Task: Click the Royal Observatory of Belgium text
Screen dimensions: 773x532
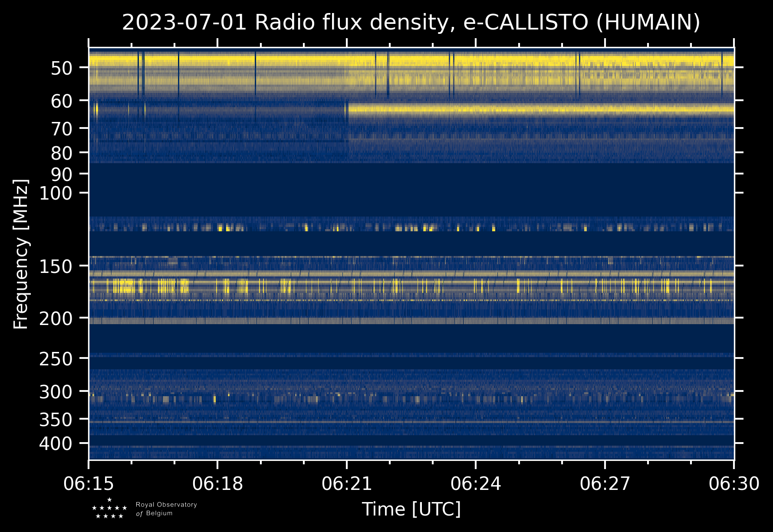Action: pyautogui.click(x=166, y=509)
